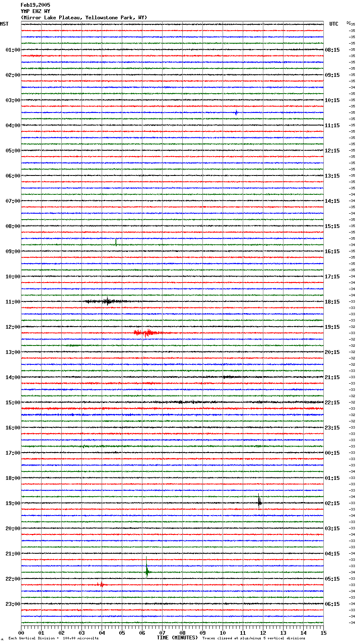
Task: Click the 19:00 MST row label
Action: 13,503
